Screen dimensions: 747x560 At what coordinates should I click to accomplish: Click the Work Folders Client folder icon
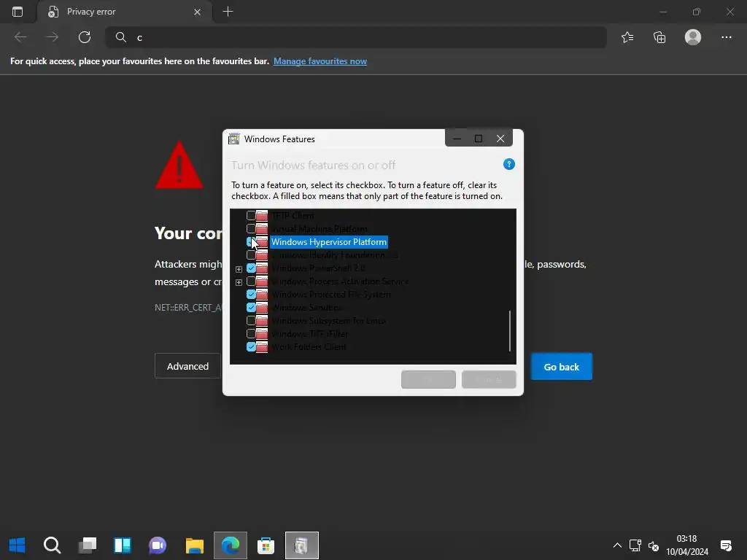tap(262, 346)
